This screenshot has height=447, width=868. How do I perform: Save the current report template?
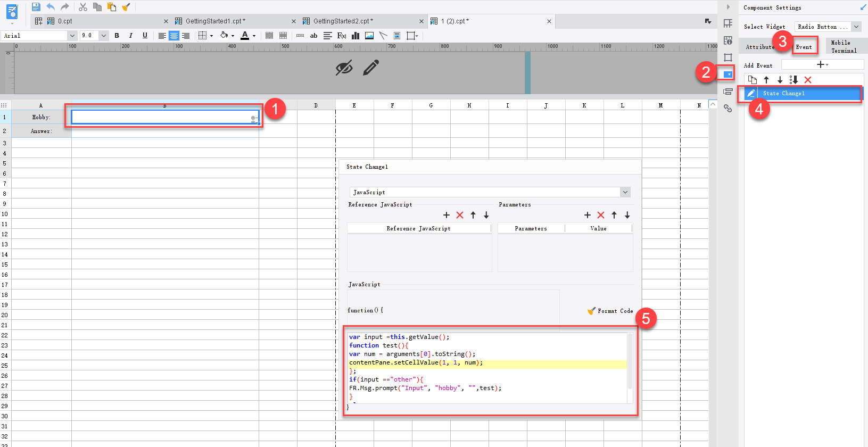tap(36, 7)
